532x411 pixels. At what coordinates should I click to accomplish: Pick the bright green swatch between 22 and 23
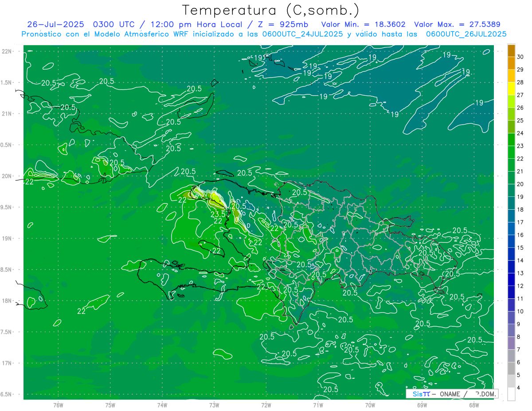coord(511,153)
